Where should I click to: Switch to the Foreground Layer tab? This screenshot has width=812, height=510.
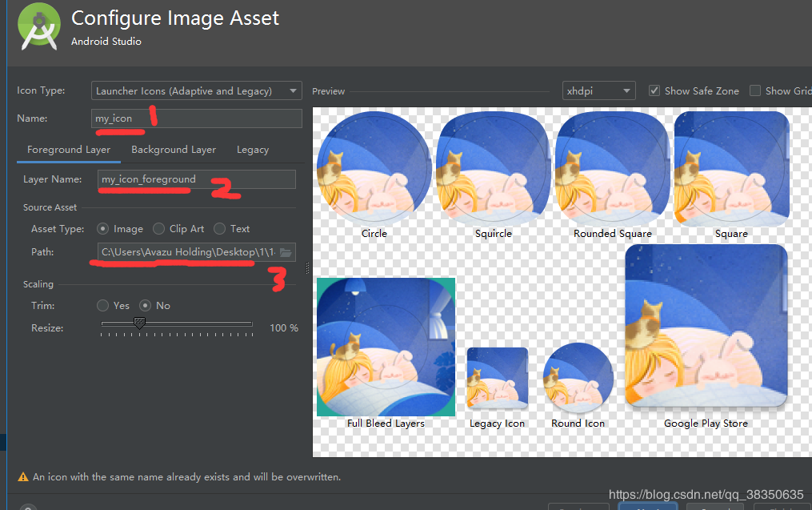tap(69, 150)
